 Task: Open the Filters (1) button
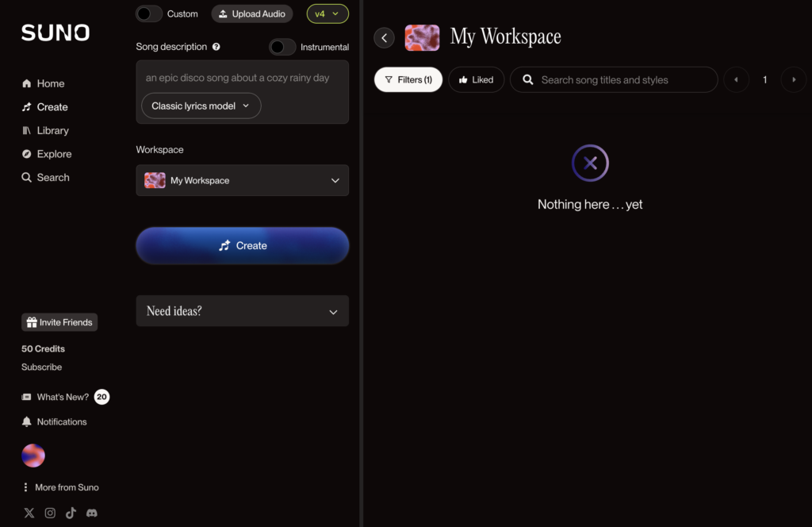click(408, 80)
